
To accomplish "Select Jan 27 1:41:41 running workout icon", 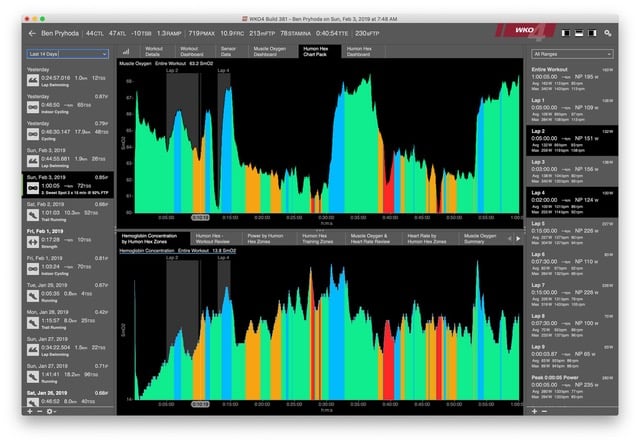I will point(33,377).
